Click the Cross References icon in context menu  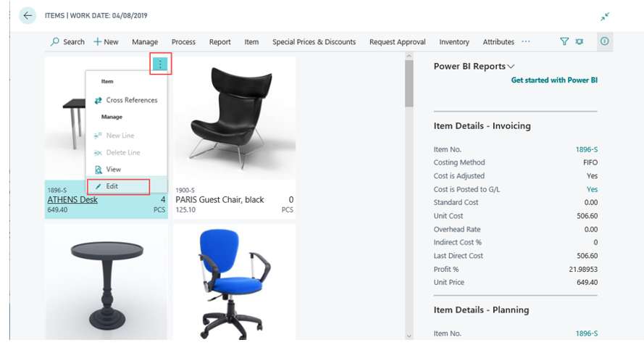(98, 100)
